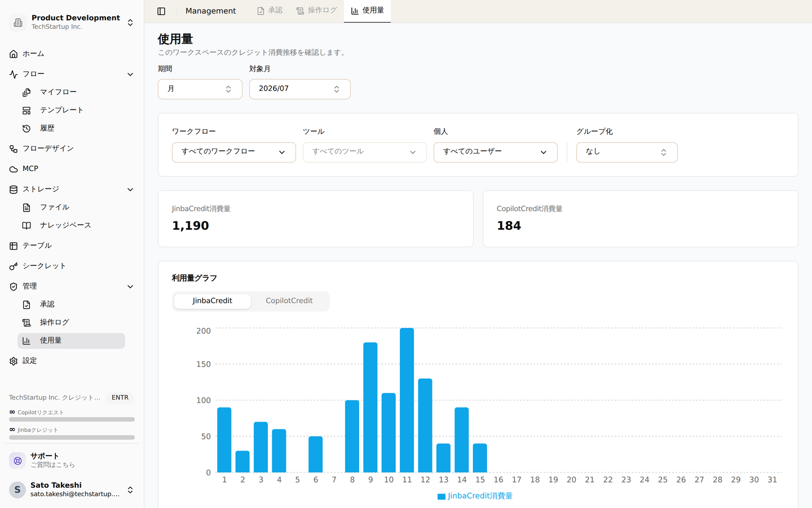This screenshot has width=812, height=508.
Task: Open テンプレート in the sidebar
Action: point(71,111)
